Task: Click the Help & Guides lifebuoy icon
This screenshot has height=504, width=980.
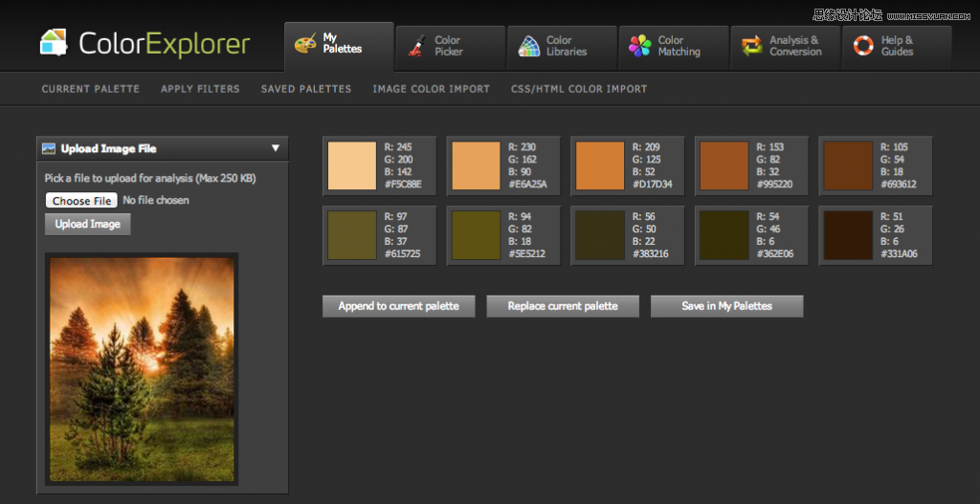Action: [863, 46]
